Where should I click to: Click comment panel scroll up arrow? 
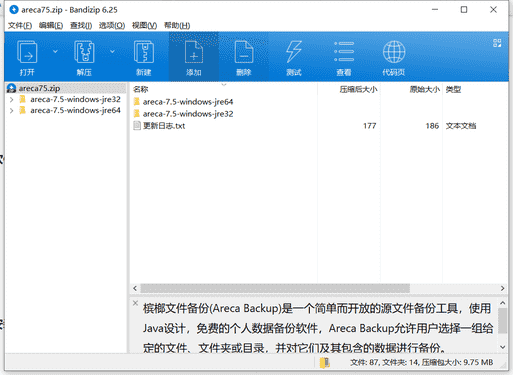tap(503, 303)
